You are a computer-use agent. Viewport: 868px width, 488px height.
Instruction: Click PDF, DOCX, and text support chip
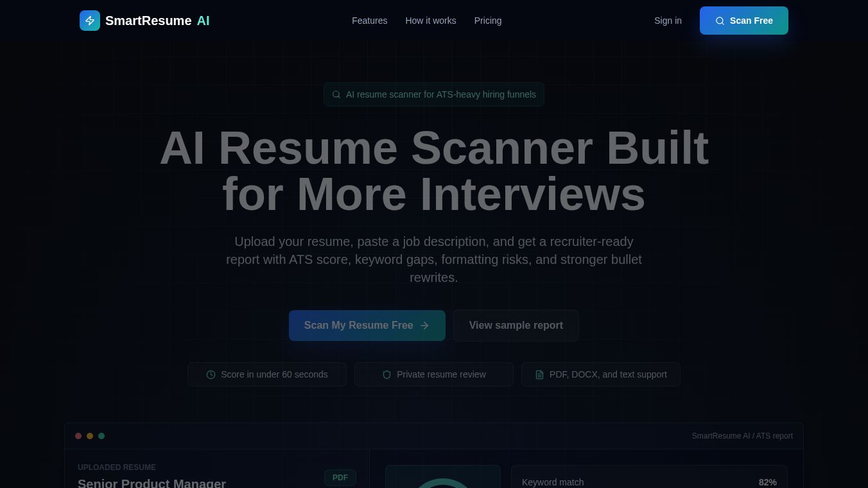(x=601, y=374)
